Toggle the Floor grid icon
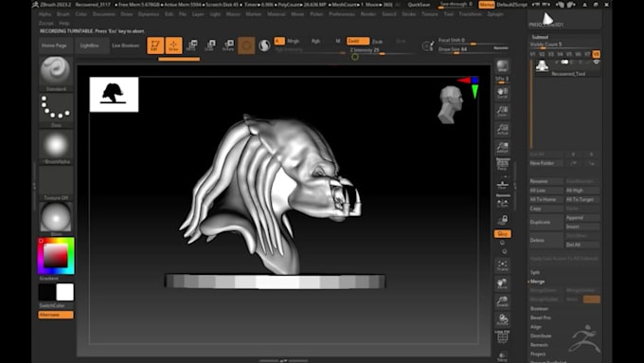Screen dimensions: 644x363 pyautogui.click(x=502, y=184)
